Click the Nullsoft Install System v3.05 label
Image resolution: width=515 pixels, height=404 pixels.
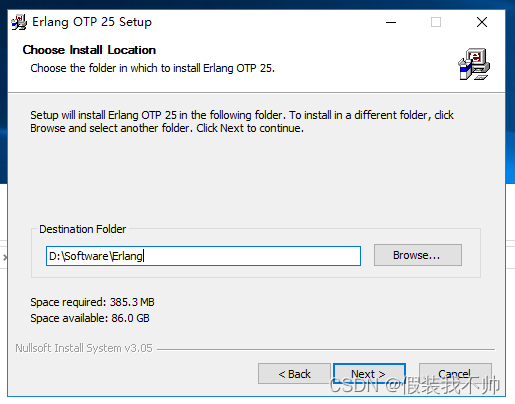click(x=84, y=348)
